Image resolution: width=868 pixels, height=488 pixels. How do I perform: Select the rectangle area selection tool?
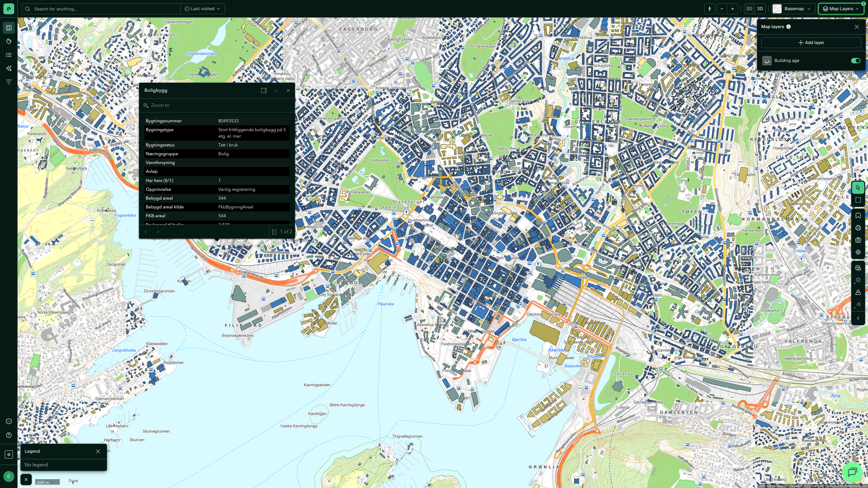[x=858, y=200]
